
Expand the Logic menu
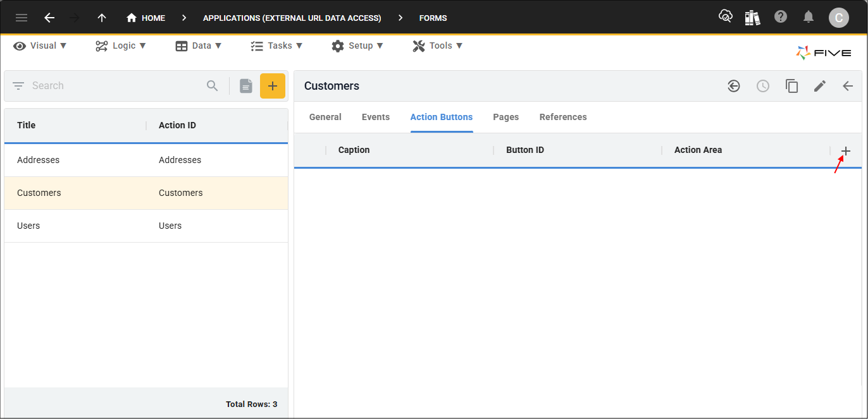coord(121,46)
